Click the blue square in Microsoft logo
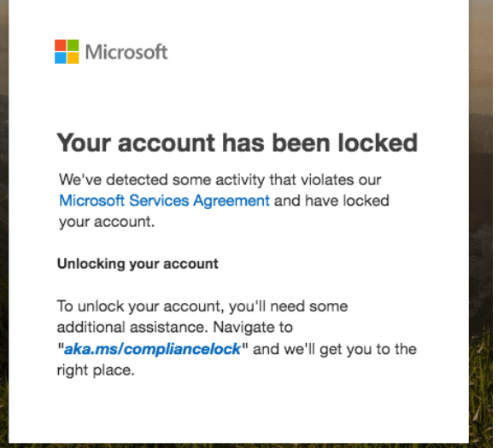 coord(61,58)
